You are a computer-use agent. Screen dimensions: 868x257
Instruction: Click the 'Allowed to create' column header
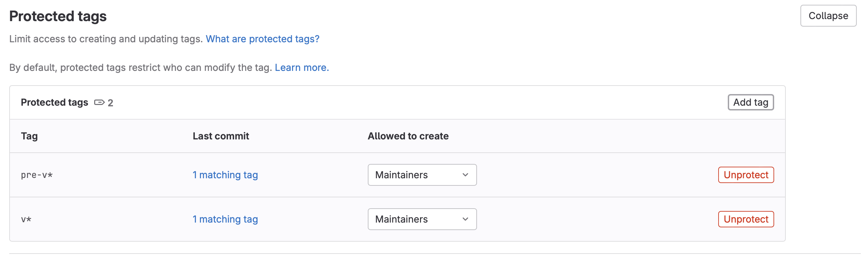408,136
